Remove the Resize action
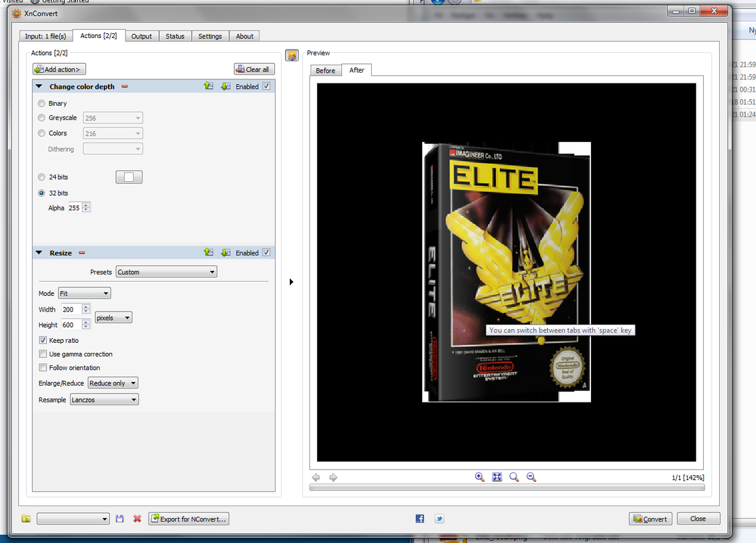Image resolution: width=756 pixels, height=543 pixels. point(82,252)
